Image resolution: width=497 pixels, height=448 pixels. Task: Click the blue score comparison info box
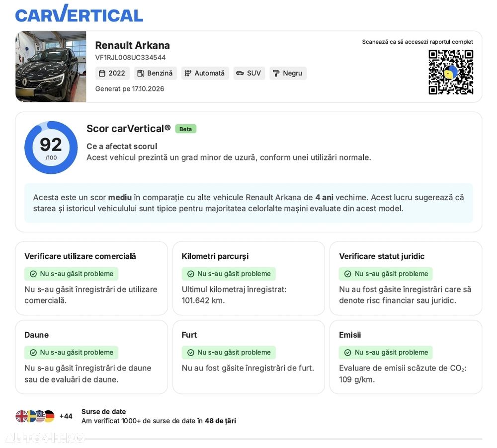[248, 203]
